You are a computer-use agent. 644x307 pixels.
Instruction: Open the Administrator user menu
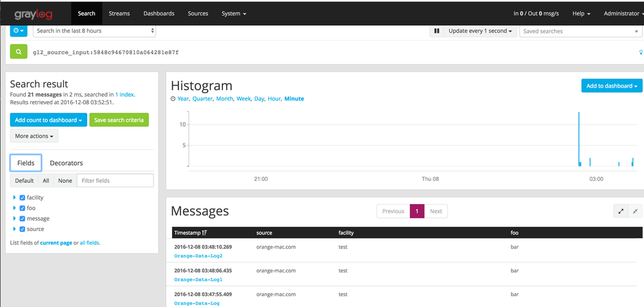tap(623, 14)
